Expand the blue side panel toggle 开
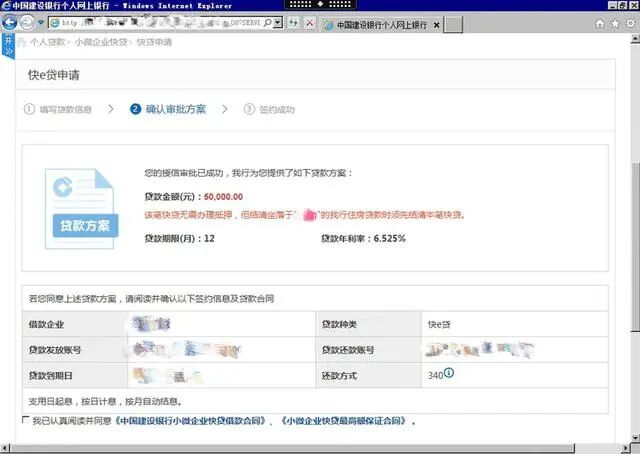This screenshot has height=454, width=640. (x=8, y=46)
